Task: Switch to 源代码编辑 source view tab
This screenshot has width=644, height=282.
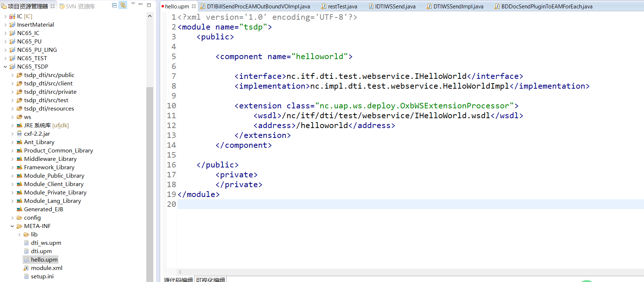Action: (178, 279)
